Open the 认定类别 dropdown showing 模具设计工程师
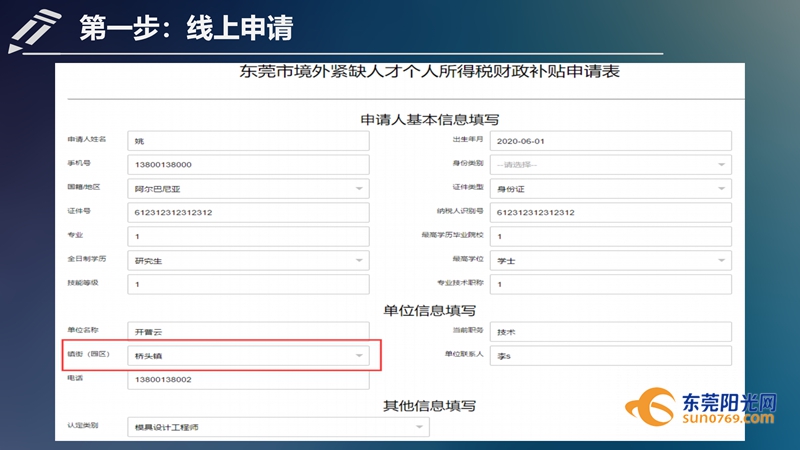Image resolution: width=800 pixels, height=450 pixels. click(x=279, y=428)
